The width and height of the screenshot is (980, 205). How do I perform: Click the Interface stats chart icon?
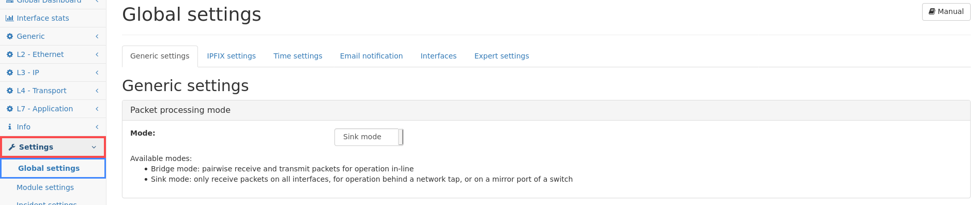coord(9,18)
